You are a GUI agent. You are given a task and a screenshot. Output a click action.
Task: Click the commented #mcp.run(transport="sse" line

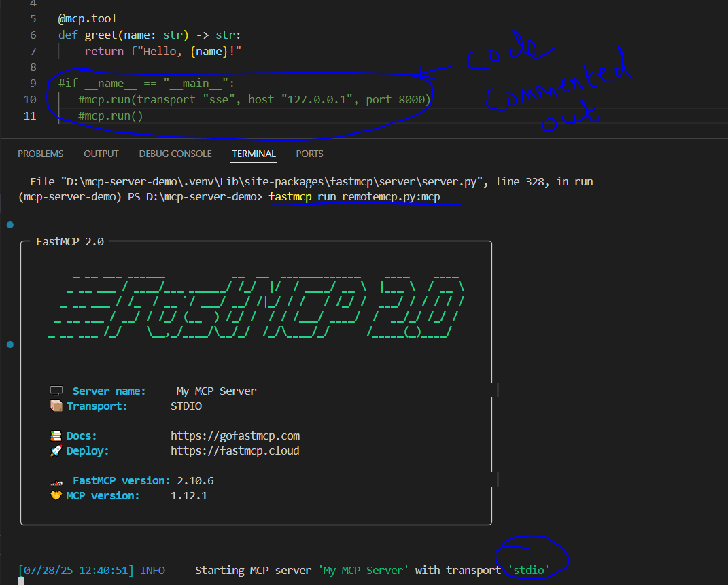click(254, 100)
